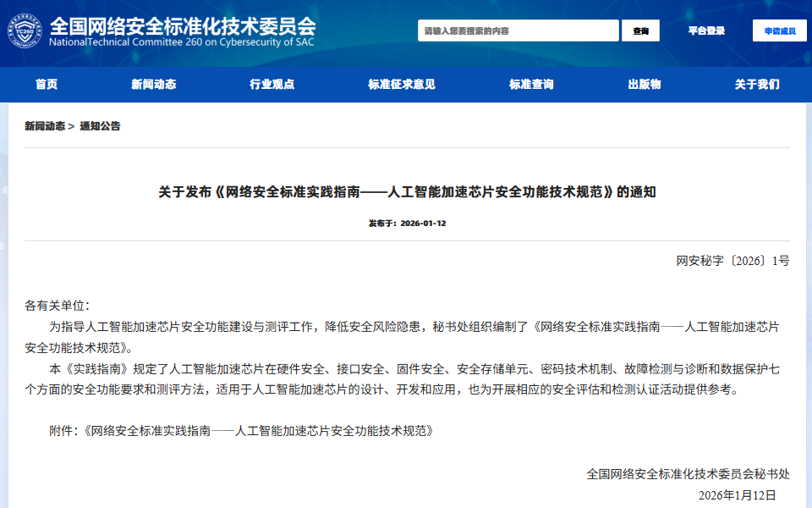
Task: Click the TC260 committee emblem logo
Action: tap(25, 31)
